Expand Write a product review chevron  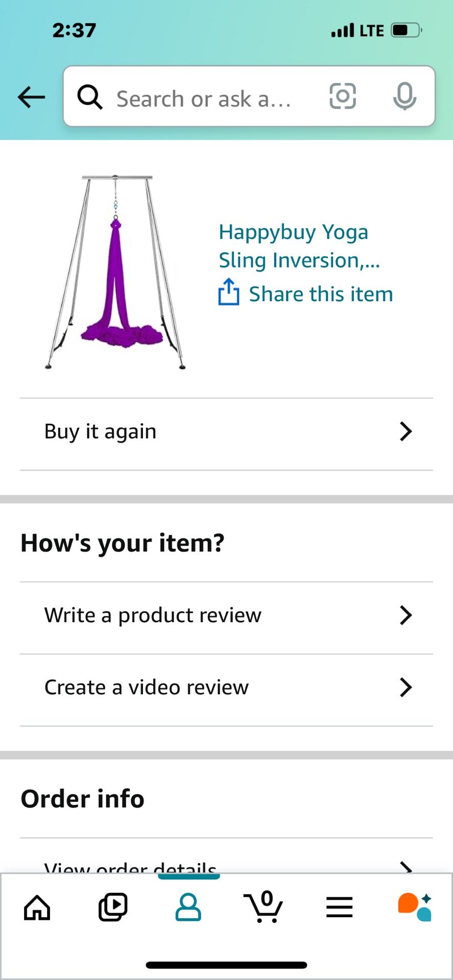(406, 616)
